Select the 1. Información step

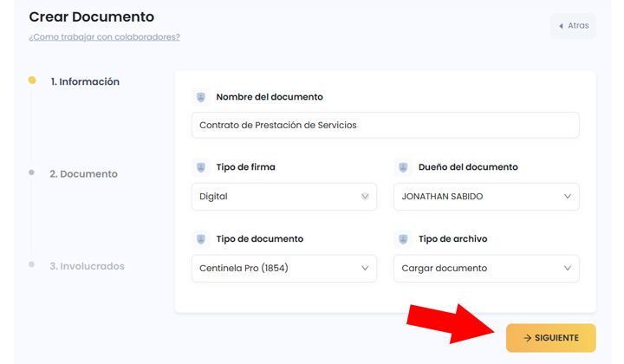click(85, 81)
